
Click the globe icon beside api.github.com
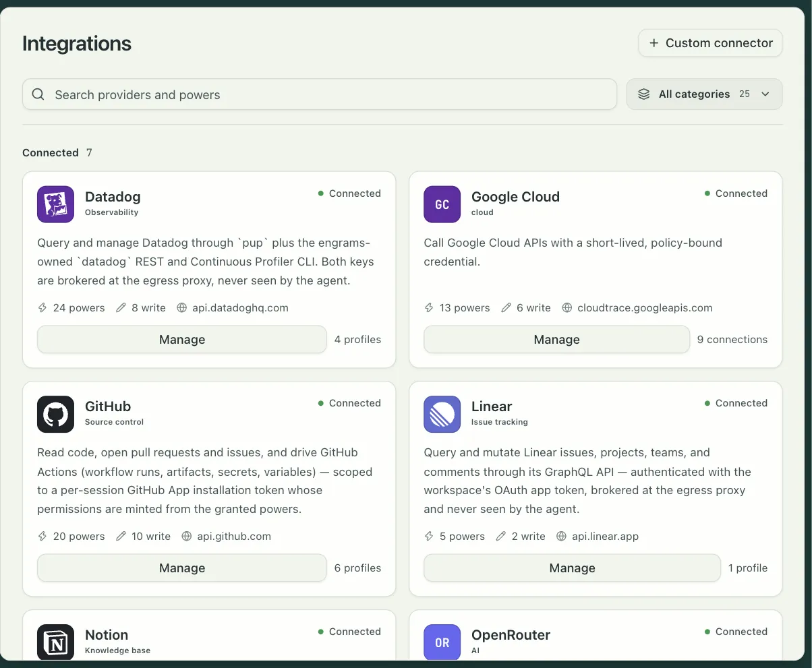(187, 537)
